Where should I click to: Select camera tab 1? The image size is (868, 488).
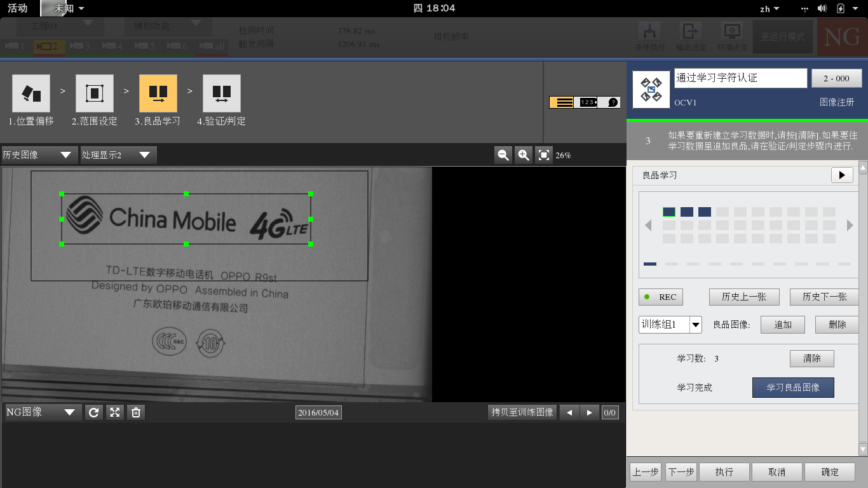coord(16,46)
